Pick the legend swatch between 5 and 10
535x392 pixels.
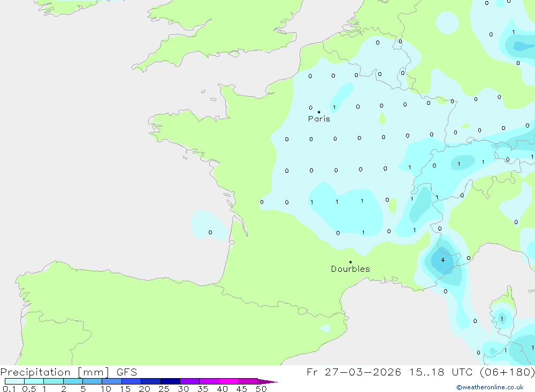coord(92,381)
